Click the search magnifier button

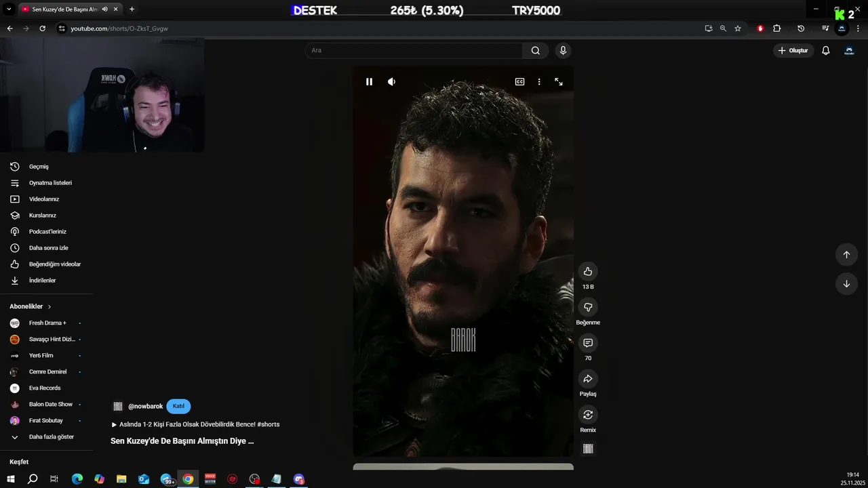pyautogui.click(x=536, y=50)
